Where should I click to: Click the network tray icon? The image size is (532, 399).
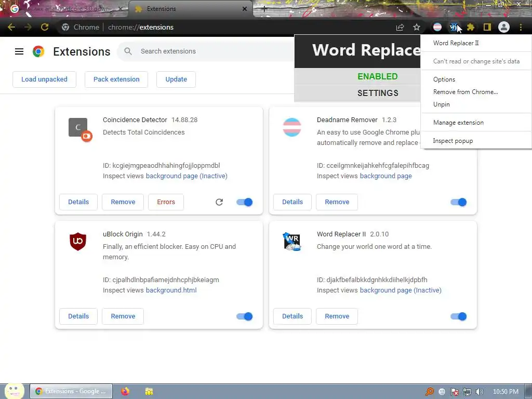coord(467,392)
